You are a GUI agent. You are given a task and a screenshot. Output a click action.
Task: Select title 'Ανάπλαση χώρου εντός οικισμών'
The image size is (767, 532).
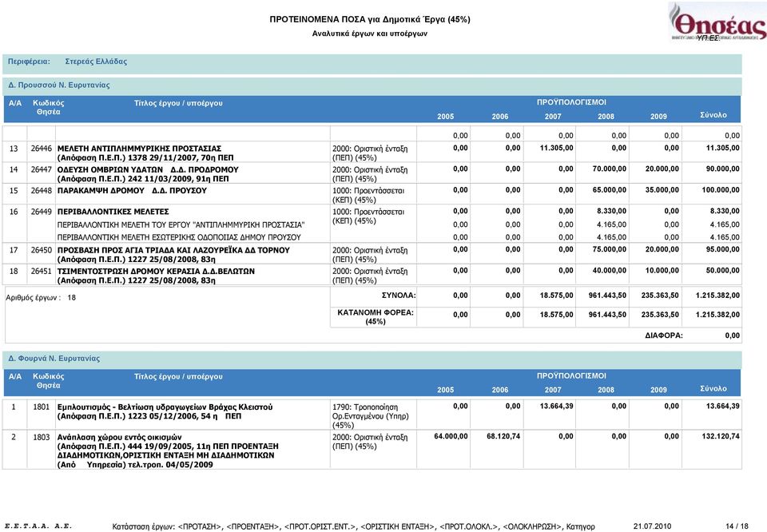click(x=119, y=437)
